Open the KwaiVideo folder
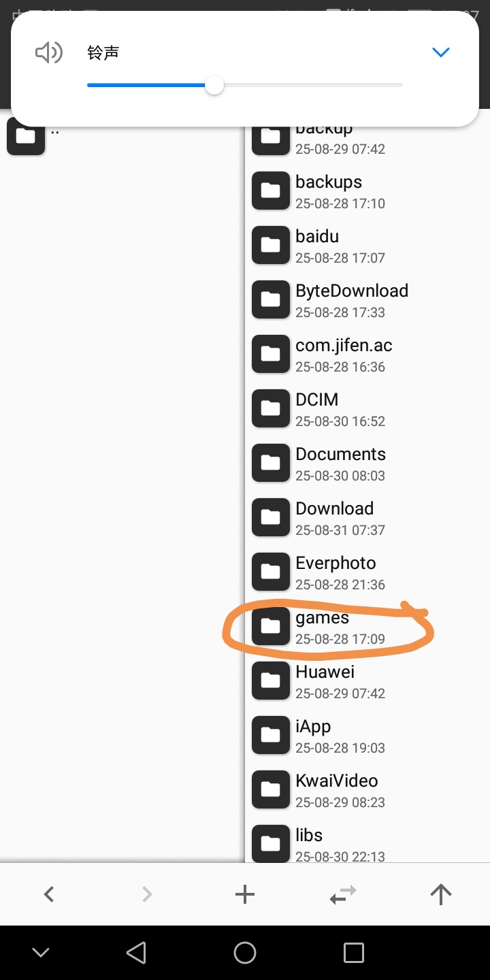Image resolution: width=490 pixels, height=980 pixels. 367,789
